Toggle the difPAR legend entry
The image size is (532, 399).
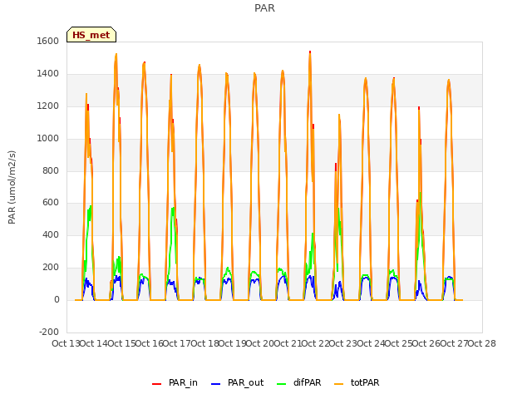(x=299, y=382)
